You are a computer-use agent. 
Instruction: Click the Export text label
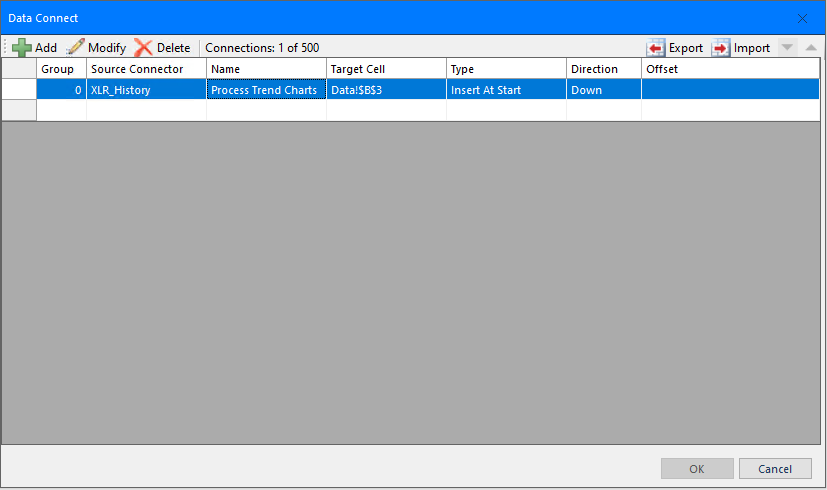coord(686,48)
